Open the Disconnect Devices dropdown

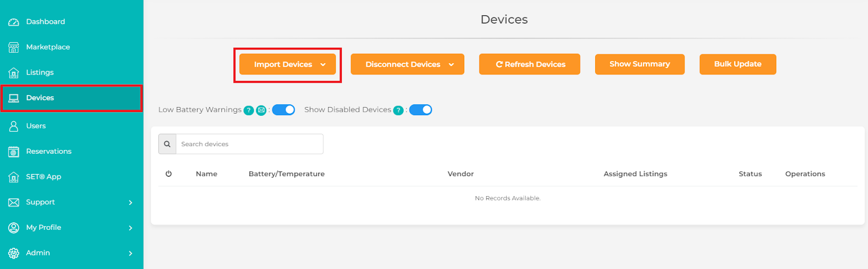tap(407, 64)
